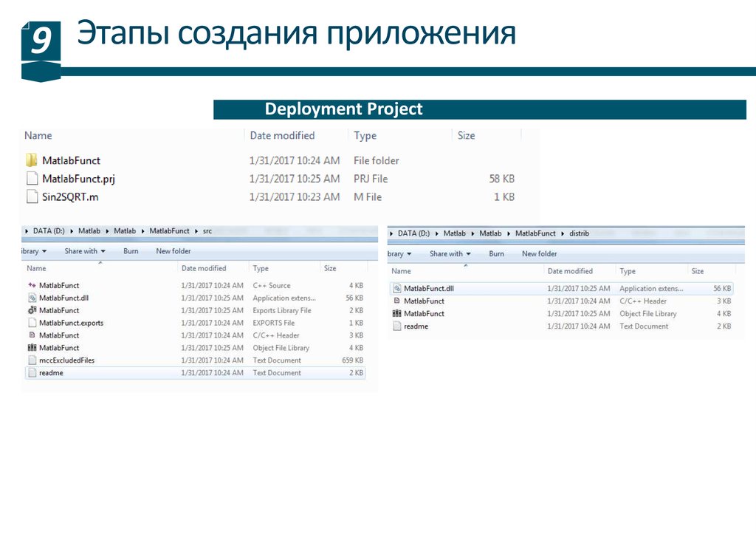The height and width of the screenshot is (534, 756).
Task: Open the MatlabFunct folder icon
Action: coord(31,160)
